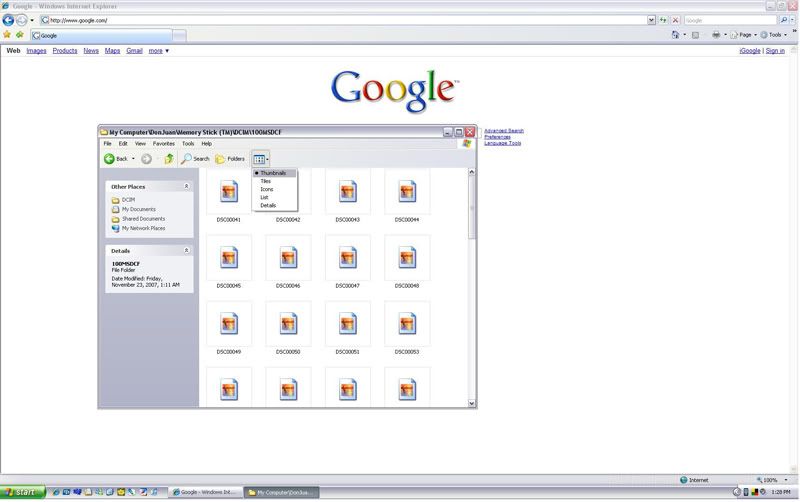Collapse the Other Places panel
Image resolution: width=800 pixels, height=502 pixels.
pos(186,187)
